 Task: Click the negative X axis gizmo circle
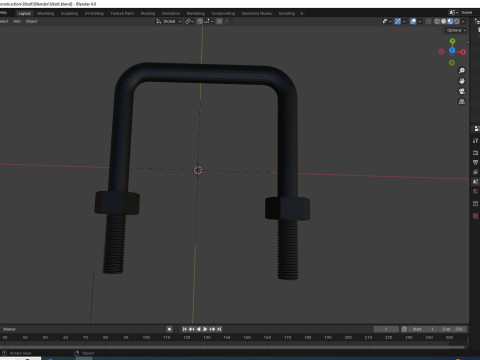[441, 51]
